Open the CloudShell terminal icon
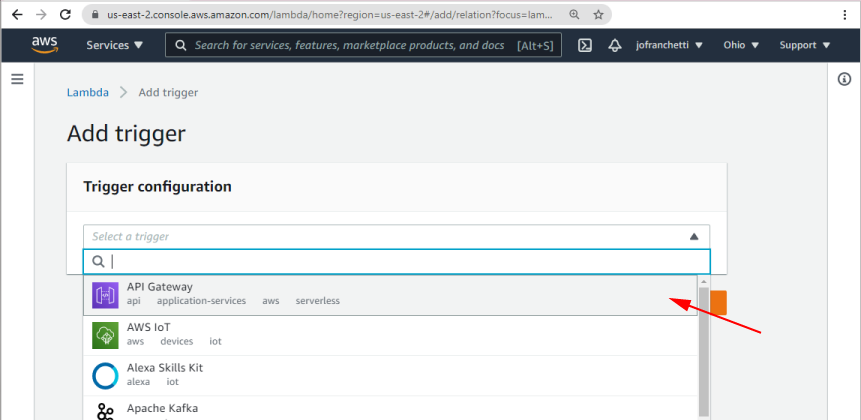Viewport: 861px width, 420px height. (585, 45)
